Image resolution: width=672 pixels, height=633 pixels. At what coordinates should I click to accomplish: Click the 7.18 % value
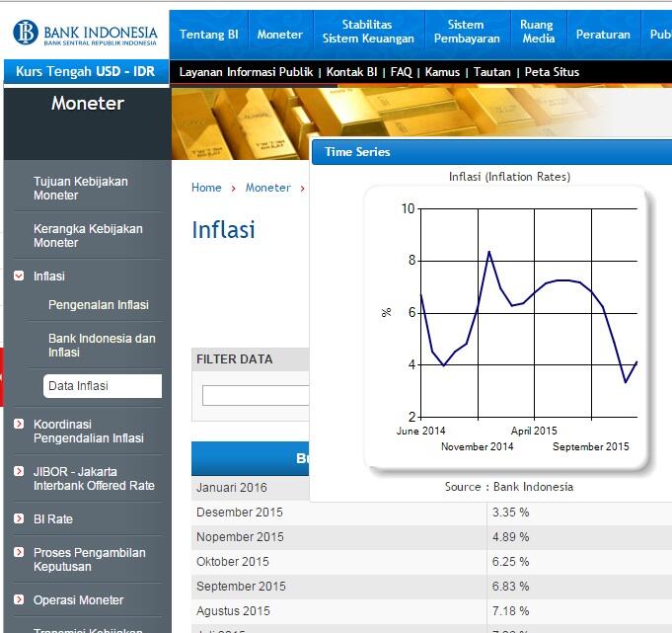(x=510, y=610)
